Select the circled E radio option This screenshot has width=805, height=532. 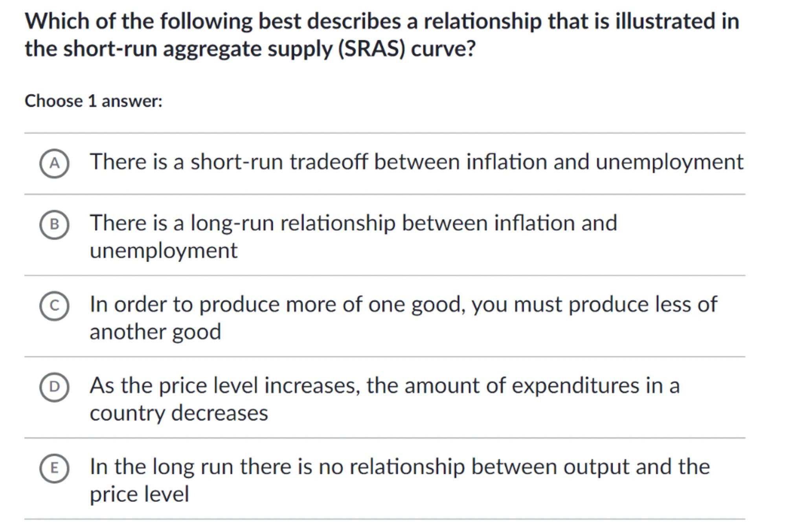tap(54, 468)
